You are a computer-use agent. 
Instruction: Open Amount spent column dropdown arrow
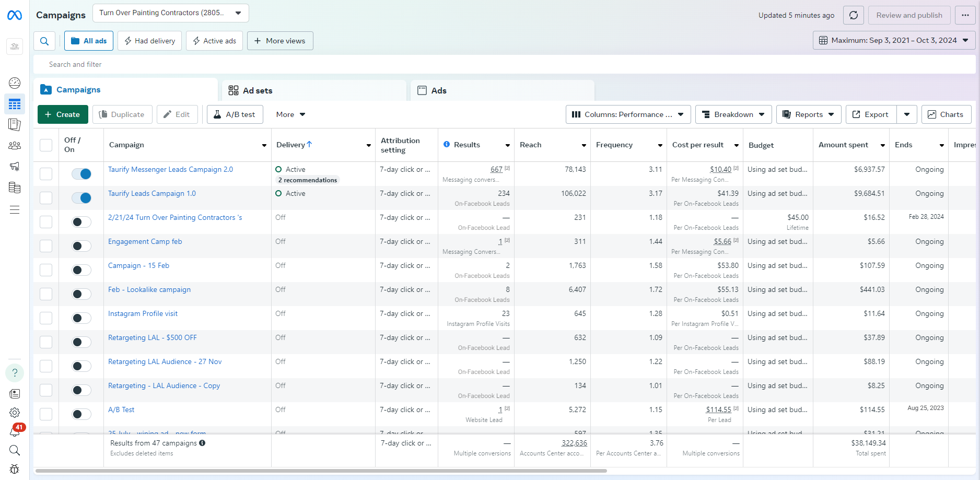coord(882,145)
